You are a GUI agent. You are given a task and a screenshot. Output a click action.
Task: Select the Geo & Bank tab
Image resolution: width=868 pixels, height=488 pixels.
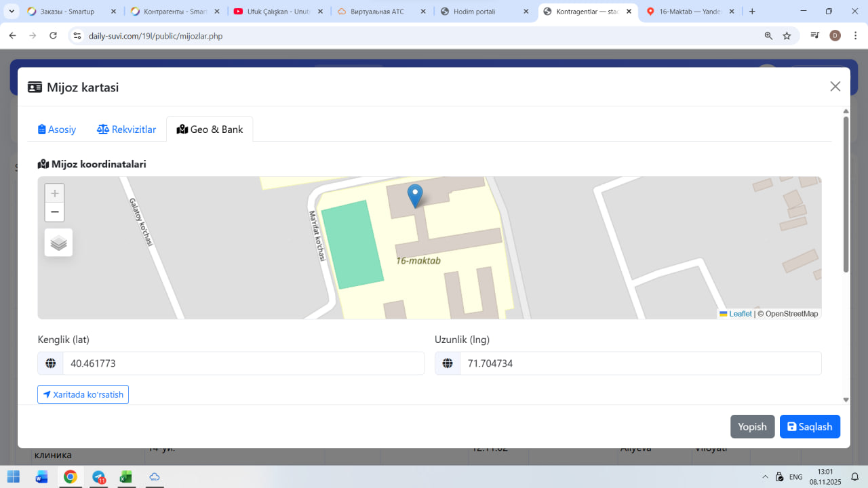(210, 129)
